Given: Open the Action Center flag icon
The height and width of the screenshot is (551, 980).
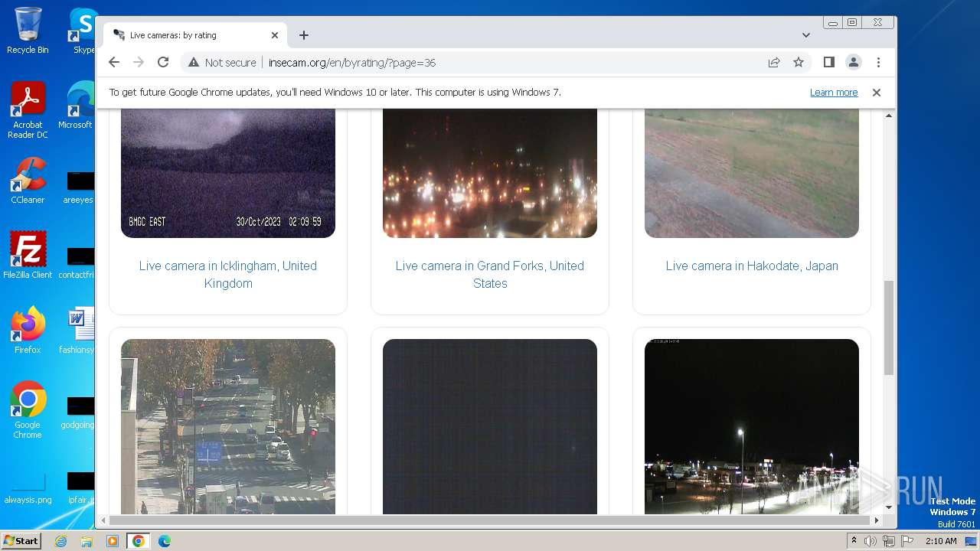Looking at the screenshot, I should pyautogui.click(x=906, y=541).
